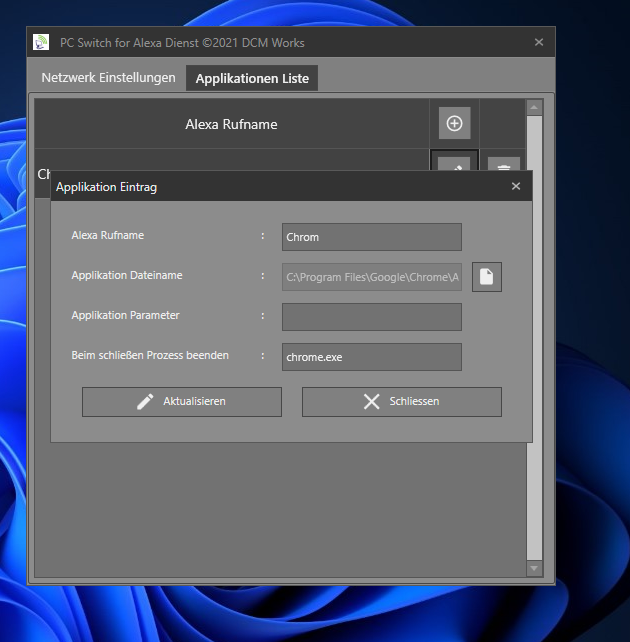The width and height of the screenshot is (630, 642).
Task: Click the trash delete icon in the list row
Action: click(x=504, y=162)
